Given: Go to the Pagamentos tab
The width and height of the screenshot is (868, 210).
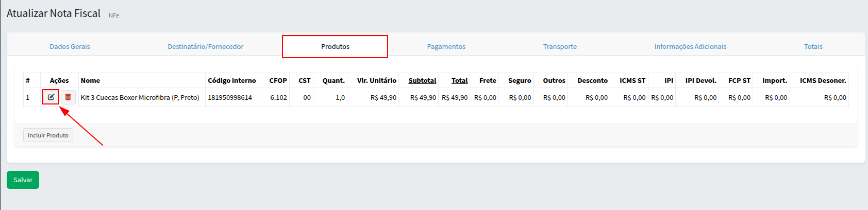Looking at the screenshot, I should coord(446,47).
